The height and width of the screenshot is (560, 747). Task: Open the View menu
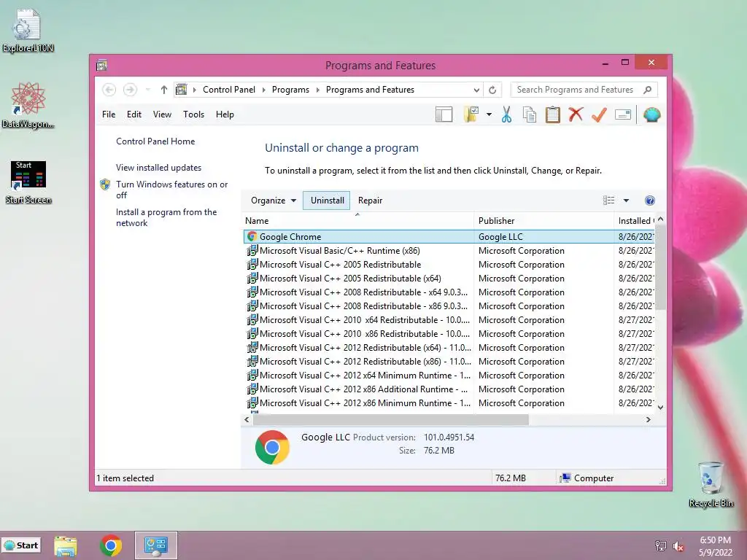[x=162, y=114]
